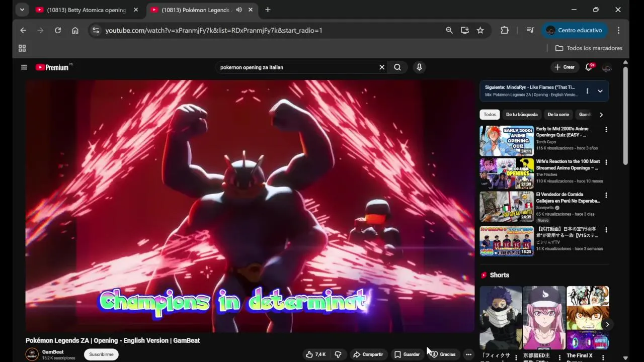Image resolution: width=644 pixels, height=362 pixels.
Task: Like the video with thumbs up
Action: point(315,354)
